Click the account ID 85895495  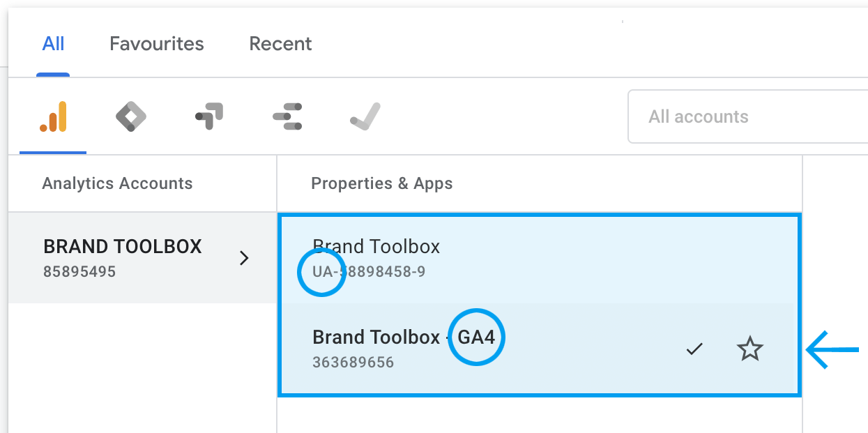click(79, 272)
